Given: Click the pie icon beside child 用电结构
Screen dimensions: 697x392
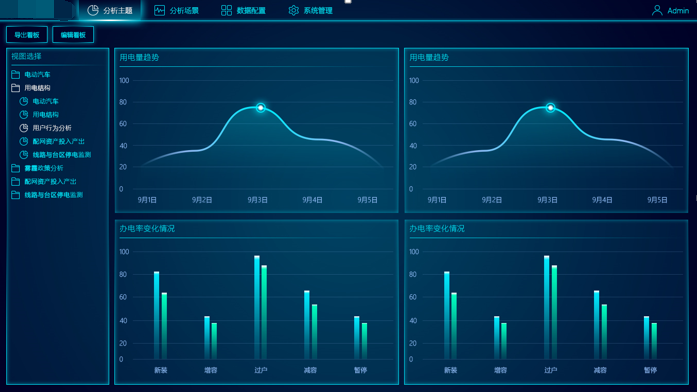Looking at the screenshot, I should (x=24, y=115).
